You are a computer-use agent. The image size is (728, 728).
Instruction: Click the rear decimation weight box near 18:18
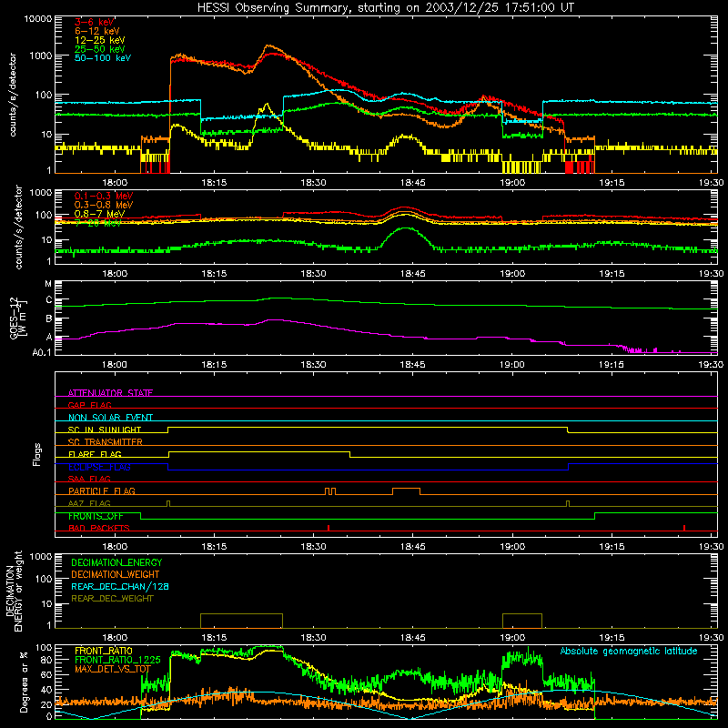pos(241,621)
